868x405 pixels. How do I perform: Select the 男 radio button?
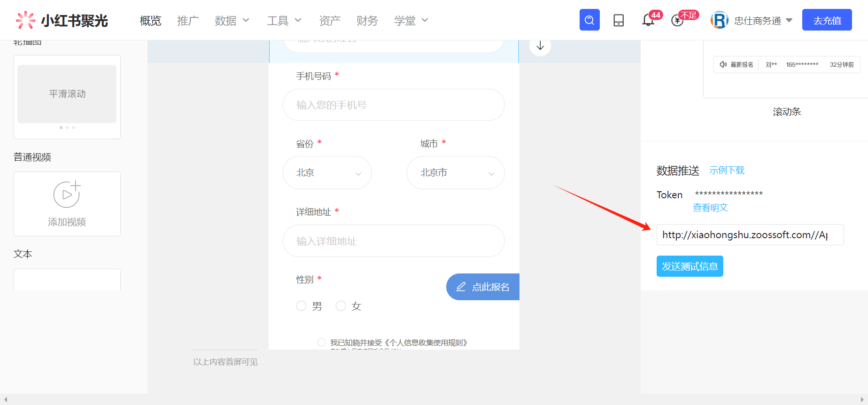tap(301, 306)
